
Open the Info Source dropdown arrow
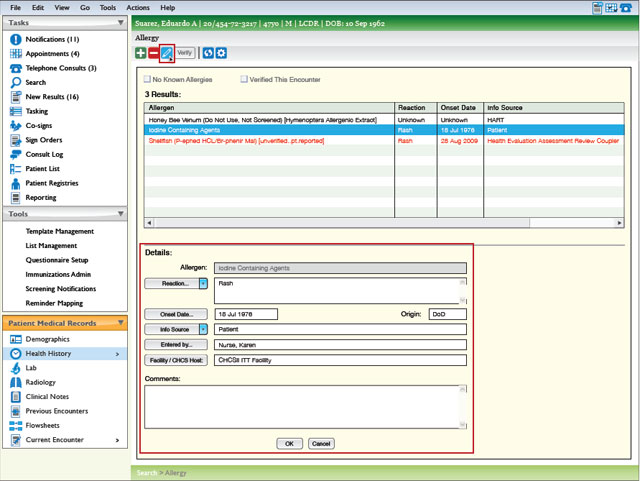(203, 329)
